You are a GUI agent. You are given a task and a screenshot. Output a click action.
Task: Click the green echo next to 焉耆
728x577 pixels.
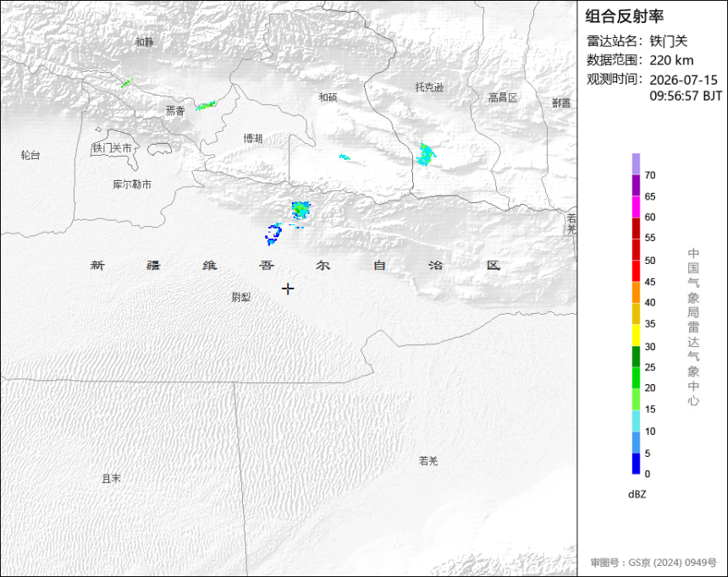click(205, 106)
